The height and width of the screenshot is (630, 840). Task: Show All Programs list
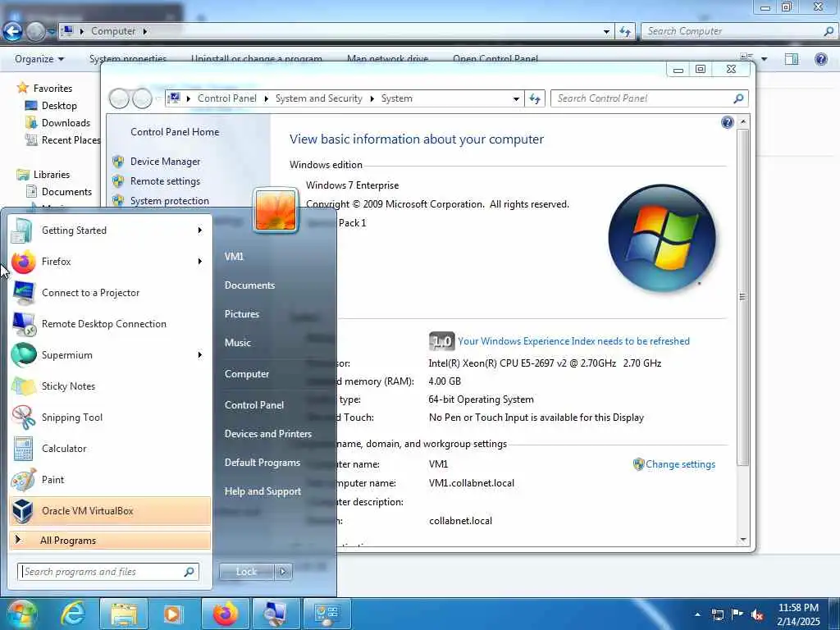(x=110, y=540)
